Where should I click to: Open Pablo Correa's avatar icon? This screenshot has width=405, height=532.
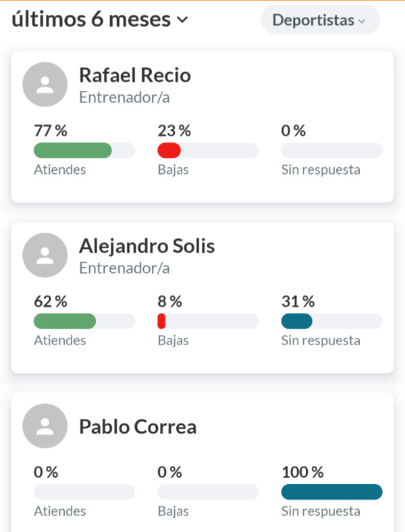[x=45, y=426]
